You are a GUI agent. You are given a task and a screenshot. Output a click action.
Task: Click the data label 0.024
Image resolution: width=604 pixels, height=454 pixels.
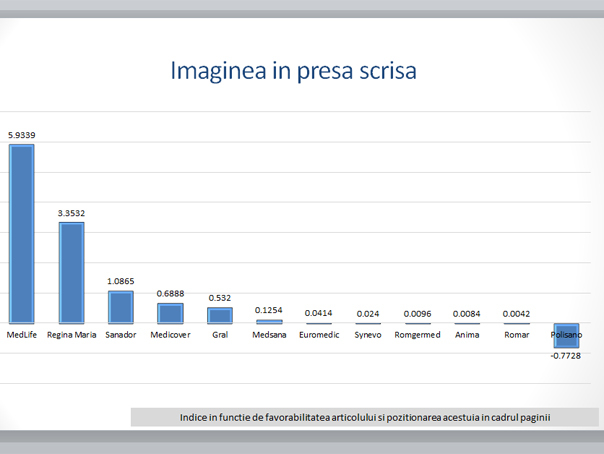click(x=368, y=314)
